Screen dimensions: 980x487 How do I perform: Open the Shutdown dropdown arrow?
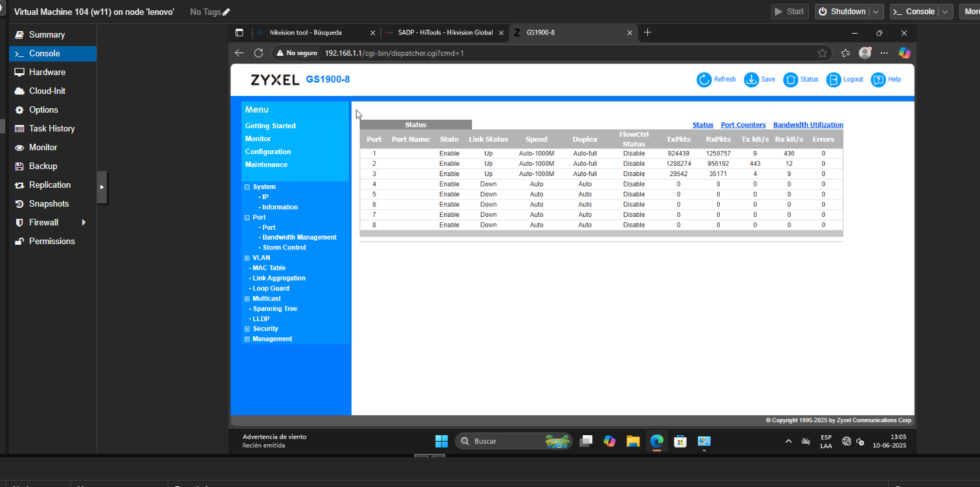[876, 12]
